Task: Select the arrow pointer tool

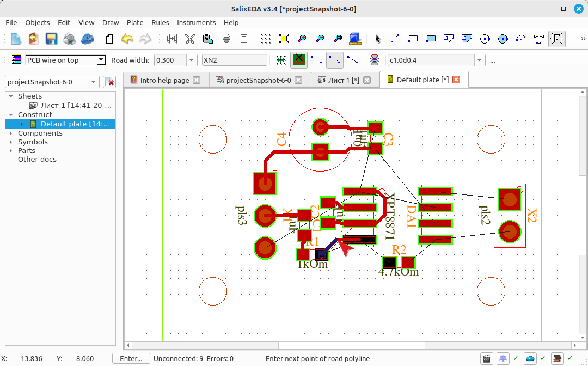Action: pyautogui.click(x=378, y=39)
